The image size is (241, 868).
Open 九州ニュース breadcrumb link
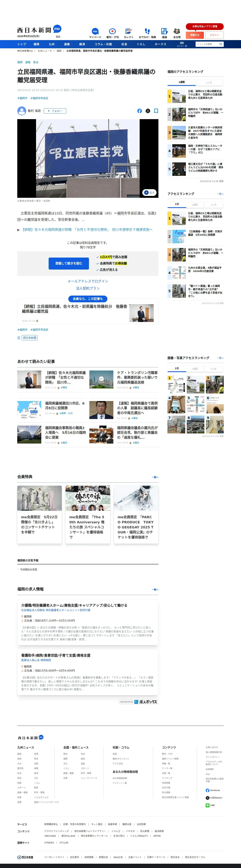[44, 51]
